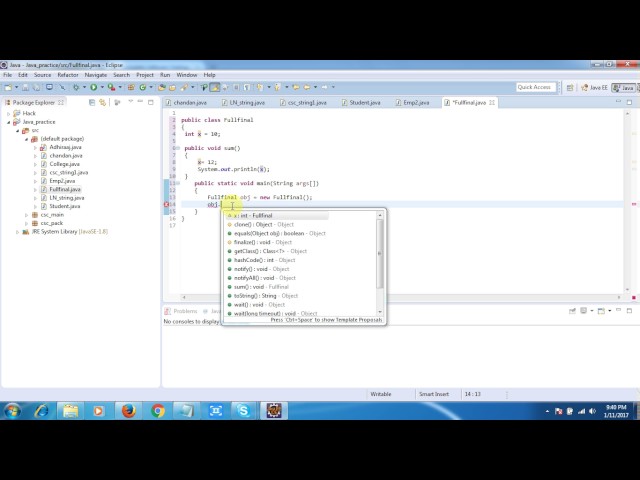Open the Package Explorer View Menu
The image size is (640, 480).
(131, 102)
